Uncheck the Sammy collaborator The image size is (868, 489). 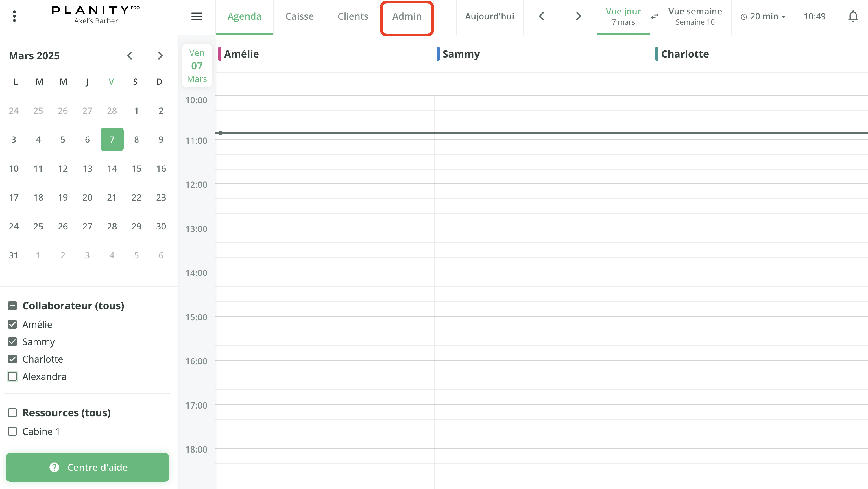pos(13,342)
